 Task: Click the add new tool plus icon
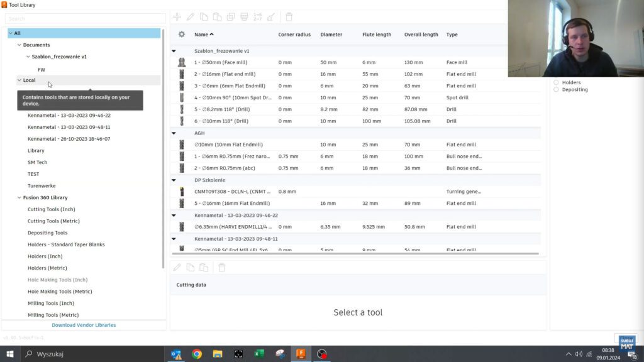click(177, 17)
